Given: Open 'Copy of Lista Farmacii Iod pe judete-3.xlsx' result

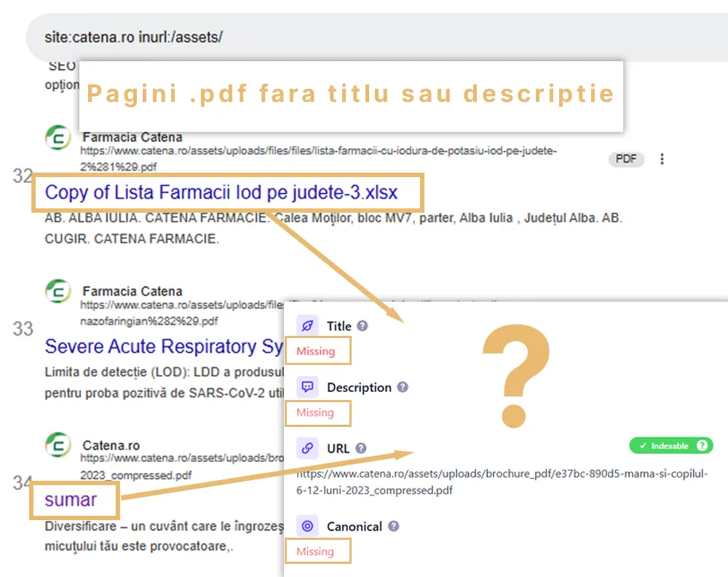Looking at the screenshot, I should click(x=221, y=193).
